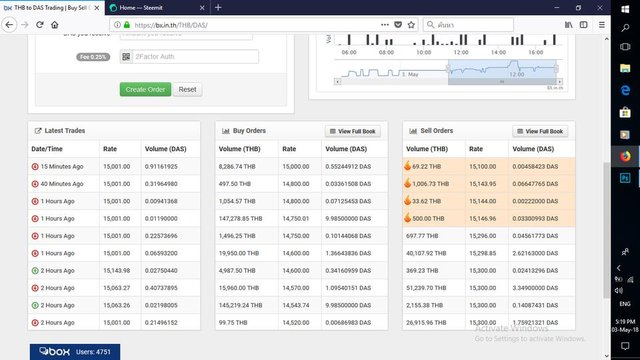Toggle the browser sidebar view
This screenshot has height=360, width=640.
(x=584, y=25)
